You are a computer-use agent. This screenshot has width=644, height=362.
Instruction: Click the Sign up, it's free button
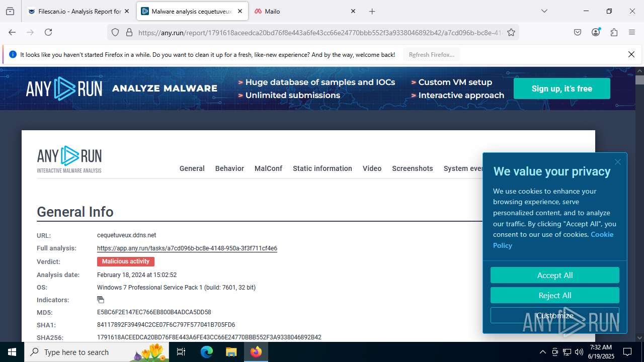point(561,88)
